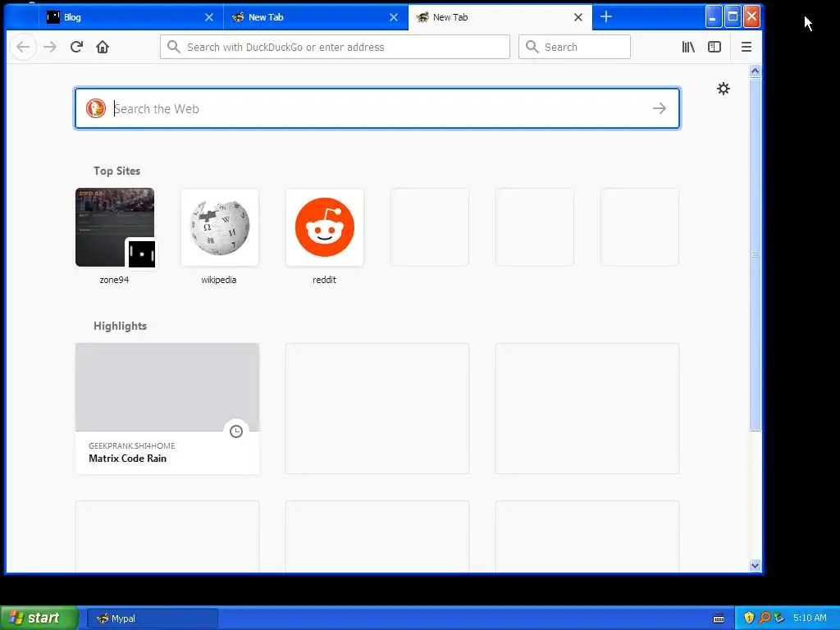Screen dimensions: 840x630
Task: Click the network tray icon beside clock
Action: tap(779, 618)
